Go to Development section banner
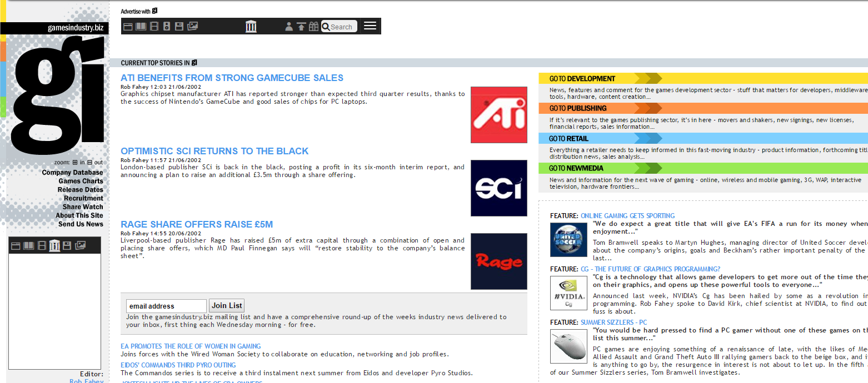Viewport: 868px width, 383px height. tap(703, 78)
